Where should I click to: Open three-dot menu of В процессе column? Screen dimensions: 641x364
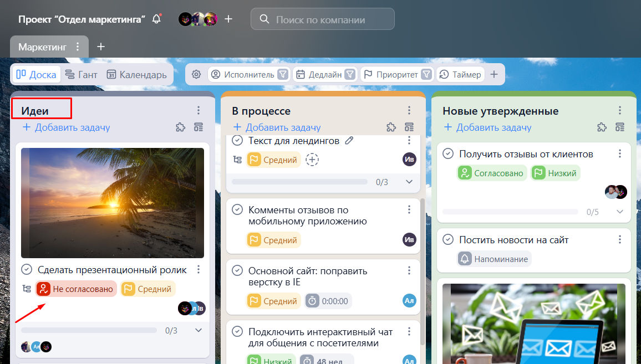(x=409, y=111)
